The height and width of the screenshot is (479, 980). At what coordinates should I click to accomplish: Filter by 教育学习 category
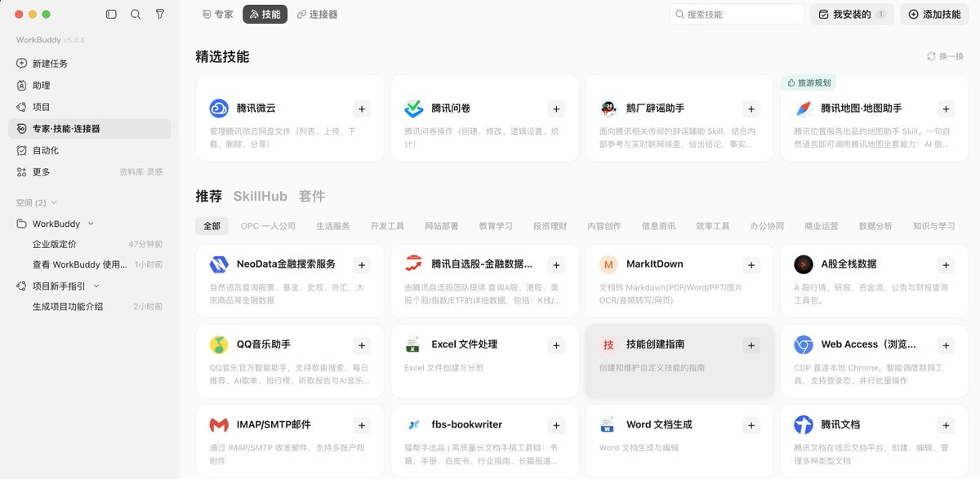pyautogui.click(x=496, y=226)
